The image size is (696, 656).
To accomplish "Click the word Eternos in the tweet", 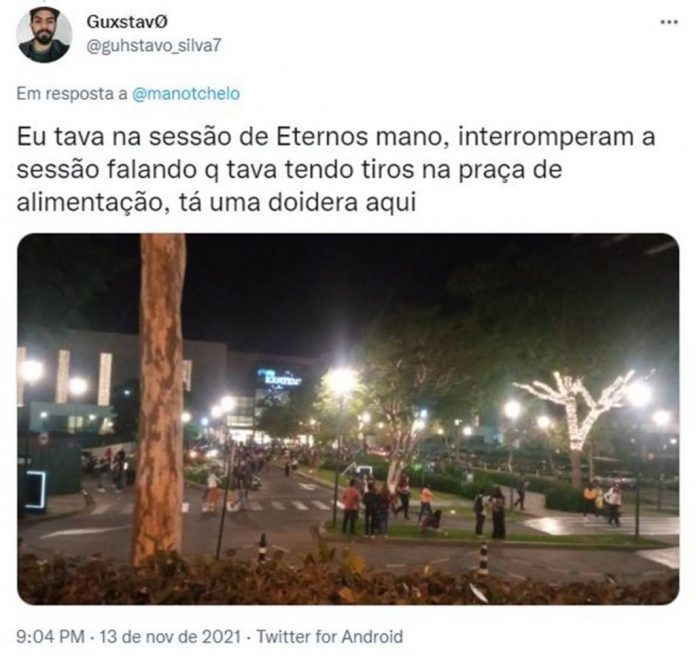I will [322, 137].
